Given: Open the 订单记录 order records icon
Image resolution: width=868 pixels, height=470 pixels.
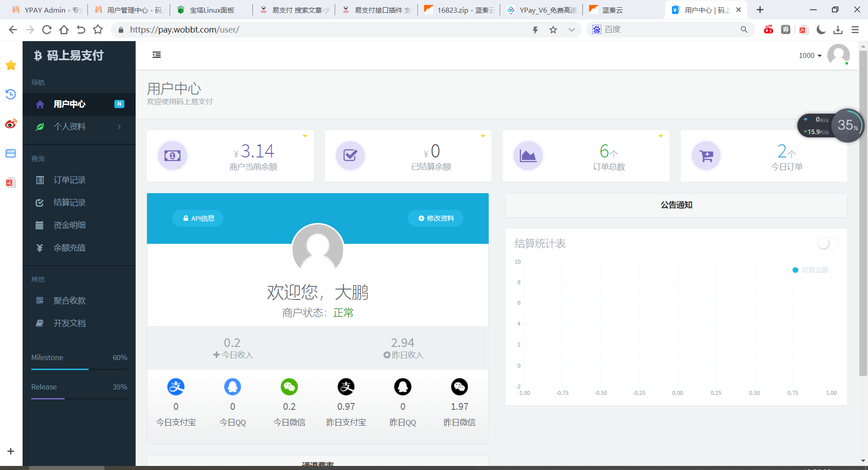Looking at the screenshot, I should point(40,180).
